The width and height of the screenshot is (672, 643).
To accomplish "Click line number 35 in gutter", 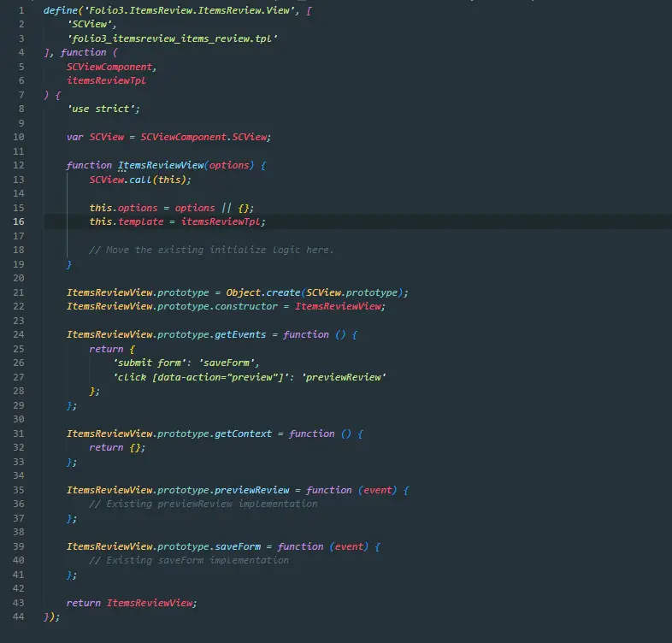I will [19, 490].
